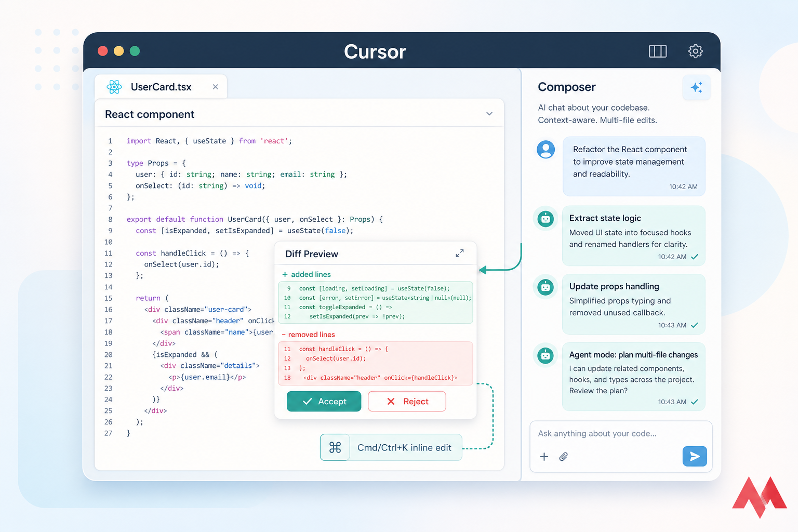The width and height of the screenshot is (798, 532).
Task: Open settings with the gear icon
Action: point(695,51)
